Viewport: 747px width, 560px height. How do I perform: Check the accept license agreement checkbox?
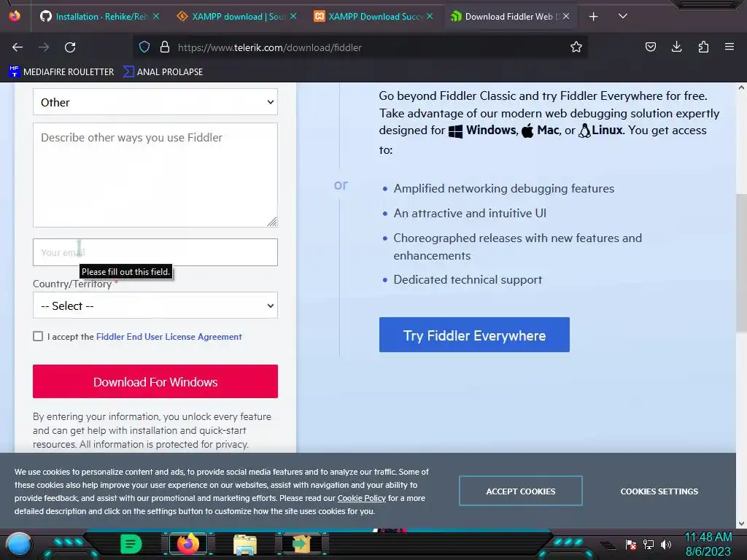pyautogui.click(x=38, y=336)
